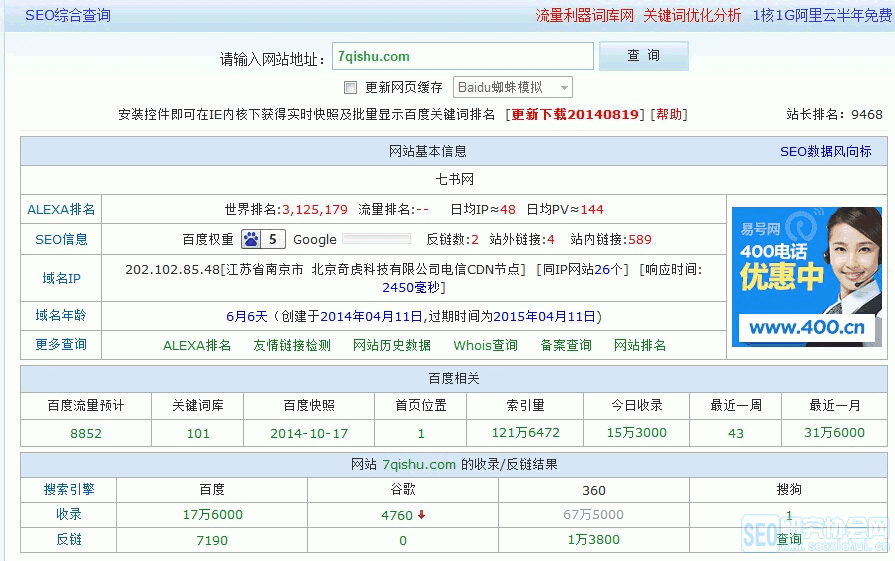Focus the website address input field

(x=463, y=56)
